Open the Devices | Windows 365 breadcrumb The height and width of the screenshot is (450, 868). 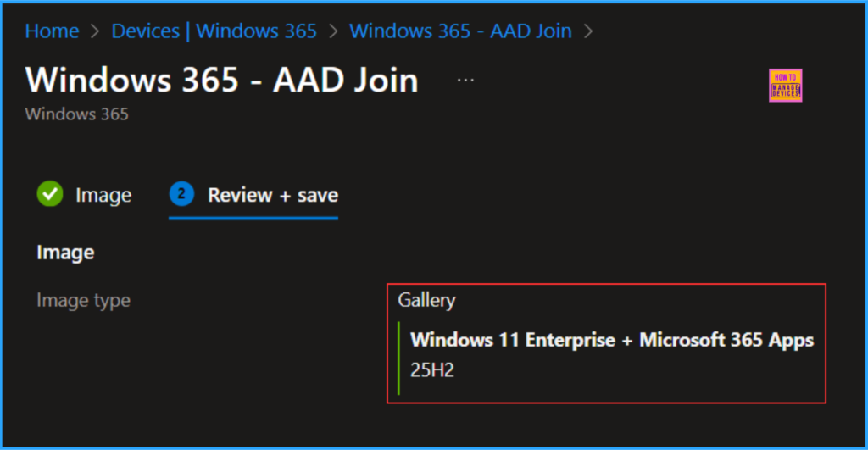click(x=214, y=31)
